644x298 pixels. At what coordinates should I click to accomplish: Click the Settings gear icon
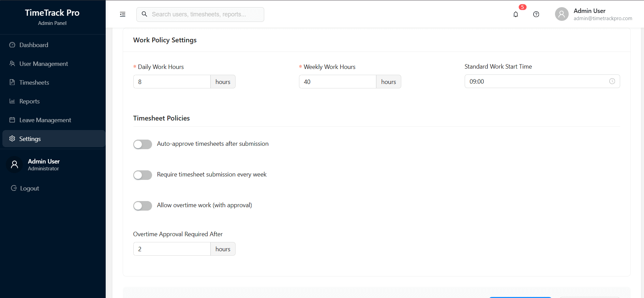click(x=12, y=139)
